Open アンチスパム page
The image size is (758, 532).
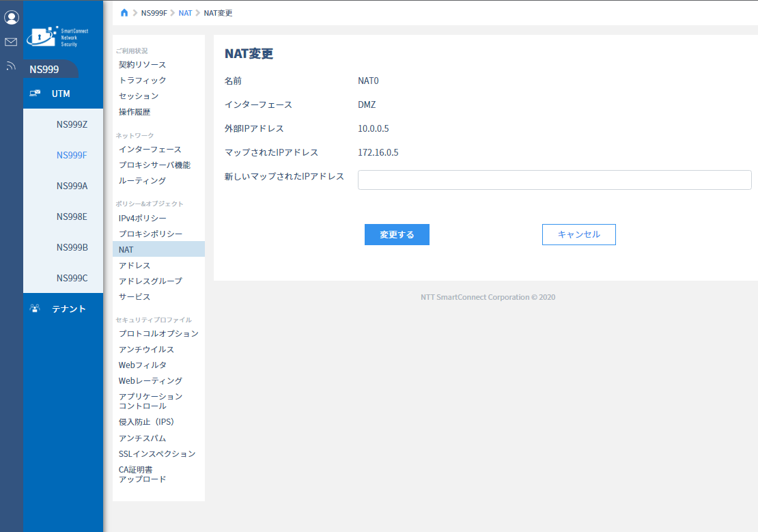pyautogui.click(x=142, y=438)
